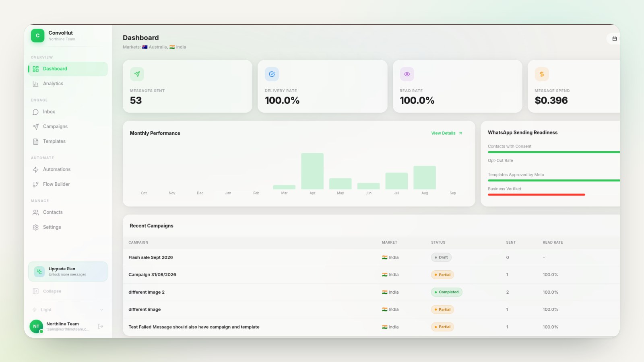Open the Light theme dropdown
Viewport: 644px width, 362px height.
(x=68, y=310)
